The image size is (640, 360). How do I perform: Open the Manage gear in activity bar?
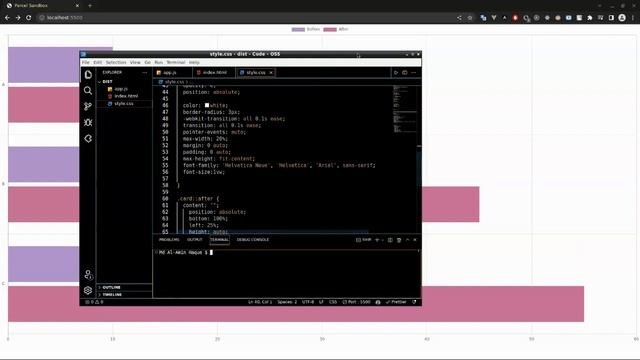tap(88, 290)
